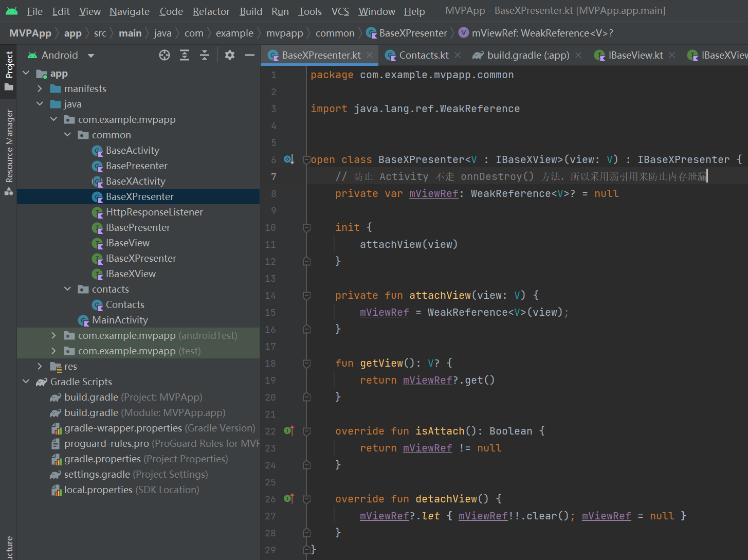Screen dimensions: 748x560
Task: Close the build.gradle (:app) tab
Action: [x=578, y=55]
